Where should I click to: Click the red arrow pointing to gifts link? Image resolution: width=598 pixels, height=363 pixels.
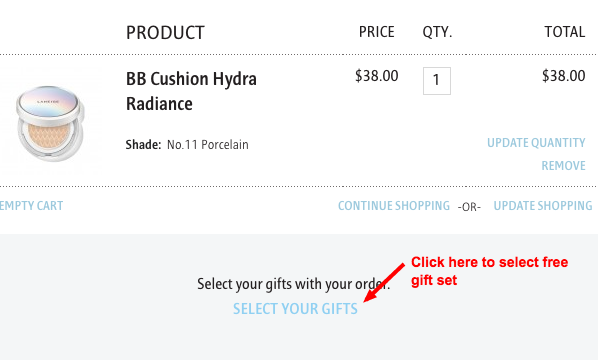(x=384, y=283)
